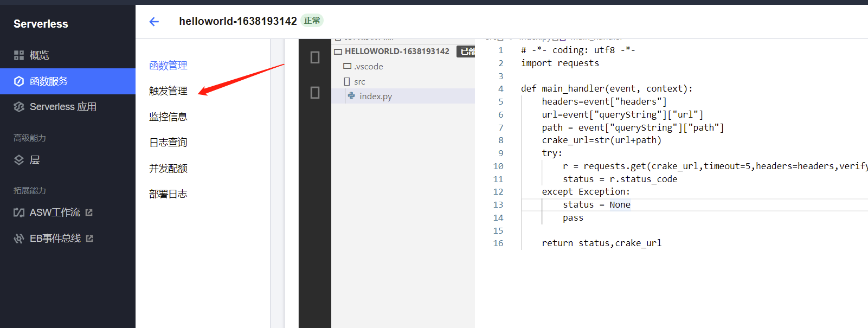Click the 'status = r.status_code' line
This screenshot has width=868, height=328.
pyautogui.click(x=620, y=179)
